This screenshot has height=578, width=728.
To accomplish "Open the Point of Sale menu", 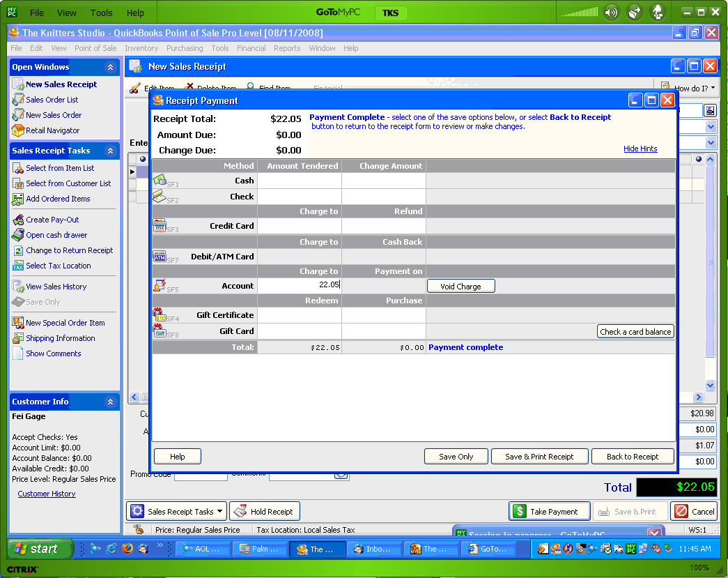I will (95, 48).
